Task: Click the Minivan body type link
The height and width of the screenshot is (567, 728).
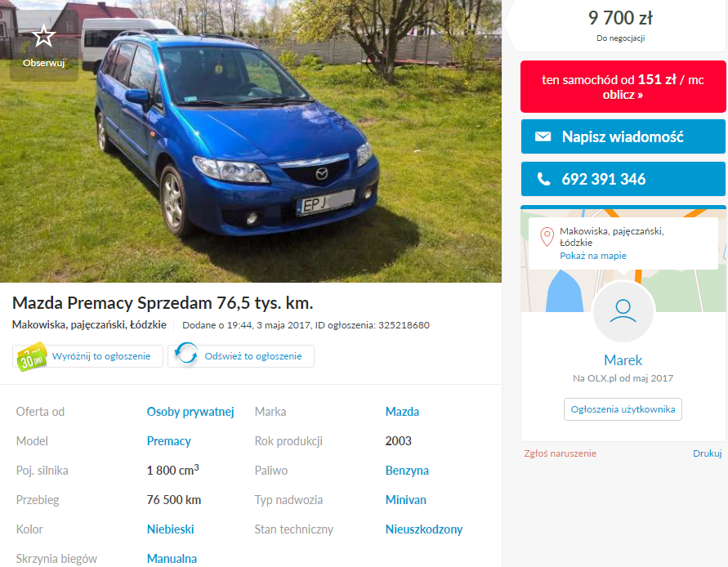Action: [406, 500]
